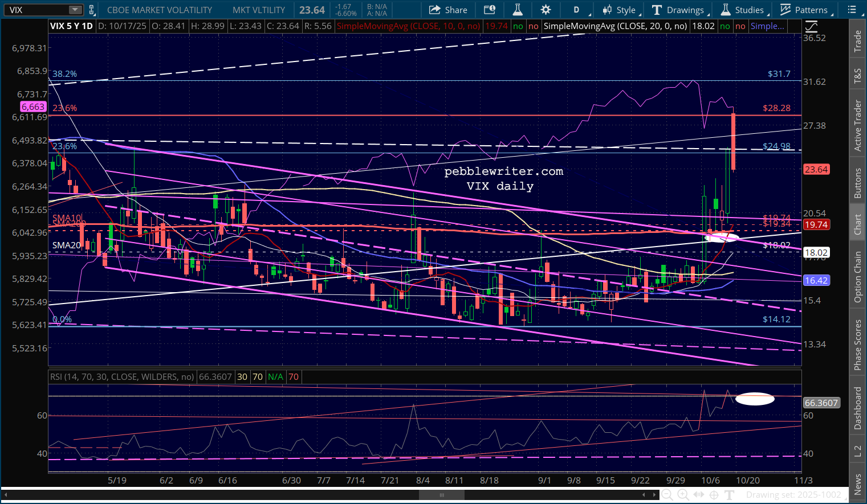
Task: Open the D timeframe dropdown
Action: 576,10
